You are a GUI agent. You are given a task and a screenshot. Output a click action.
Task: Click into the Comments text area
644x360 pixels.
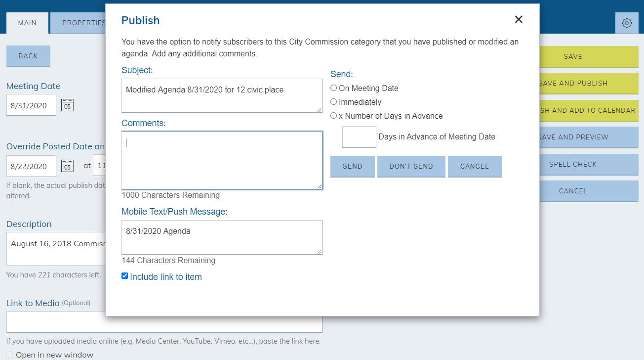pos(222,160)
